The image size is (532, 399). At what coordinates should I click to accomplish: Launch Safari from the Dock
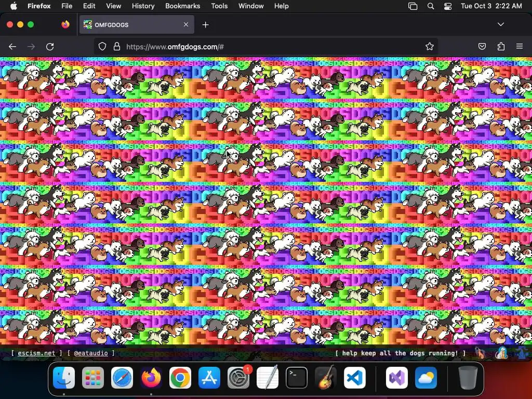(x=122, y=378)
